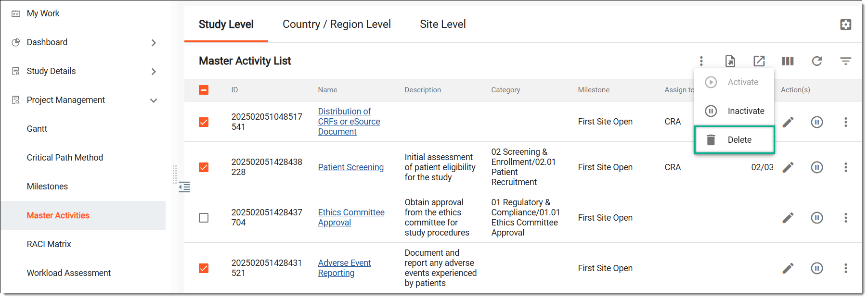Image resolution: width=868 pixels, height=299 pixels.
Task: Toggle the select-all header checkbox
Action: (x=204, y=90)
